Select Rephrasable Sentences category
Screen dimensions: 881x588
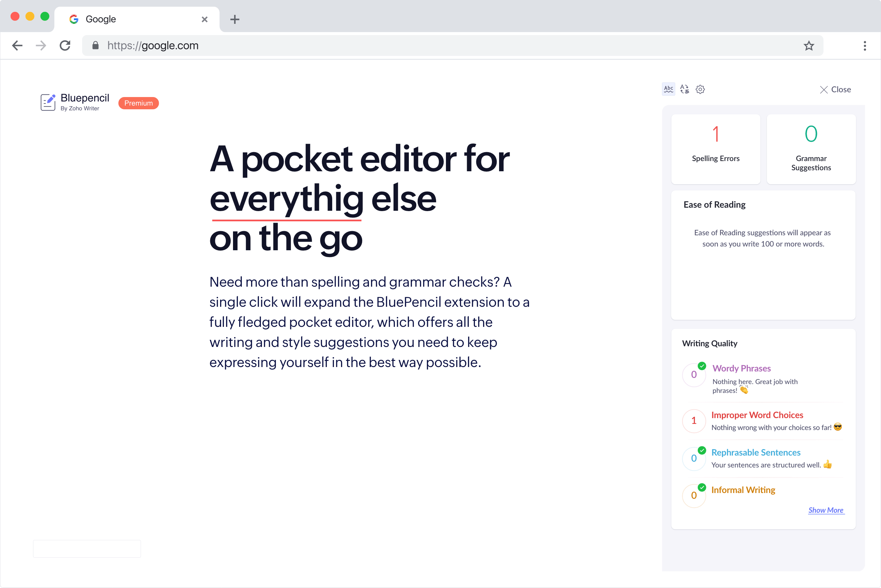[756, 452]
